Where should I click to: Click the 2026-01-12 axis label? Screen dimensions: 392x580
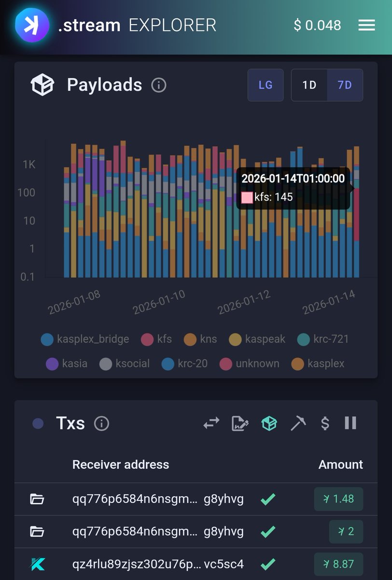pyautogui.click(x=244, y=302)
